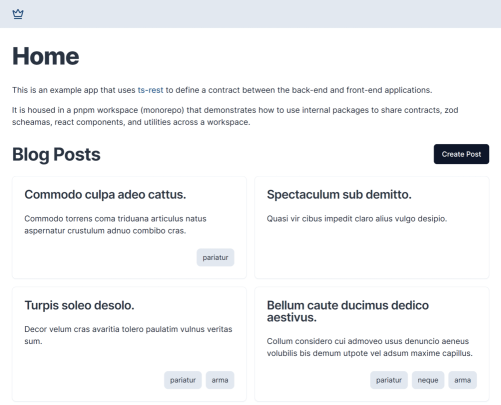Image resolution: width=501 pixels, height=405 pixels.
Task: Click the Decor velum cras avaritia description
Action: [128, 335]
